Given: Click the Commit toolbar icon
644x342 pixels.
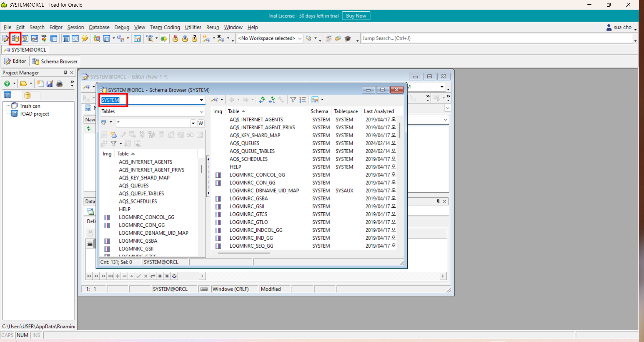Looking at the screenshot, I should pyautogui.click(x=175, y=39).
